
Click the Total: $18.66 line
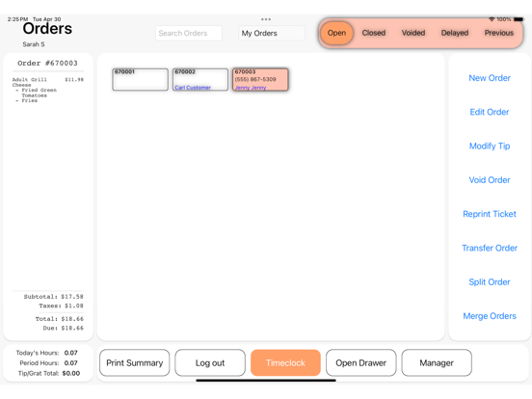60,319
